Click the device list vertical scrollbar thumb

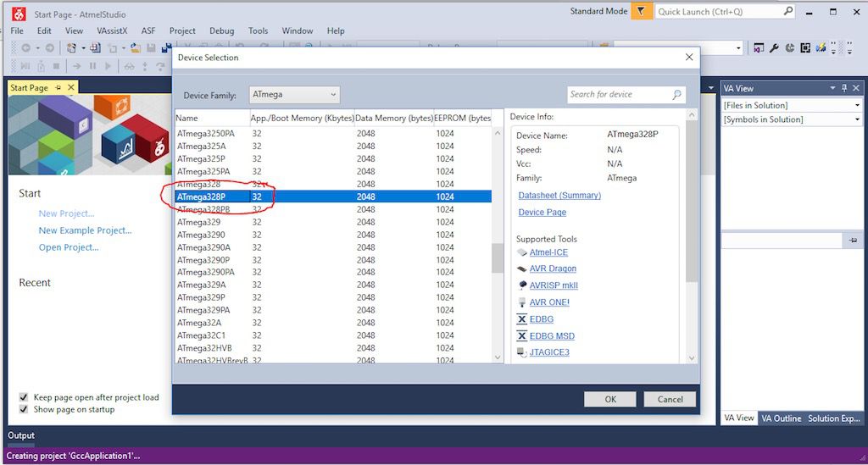click(497, 258)
